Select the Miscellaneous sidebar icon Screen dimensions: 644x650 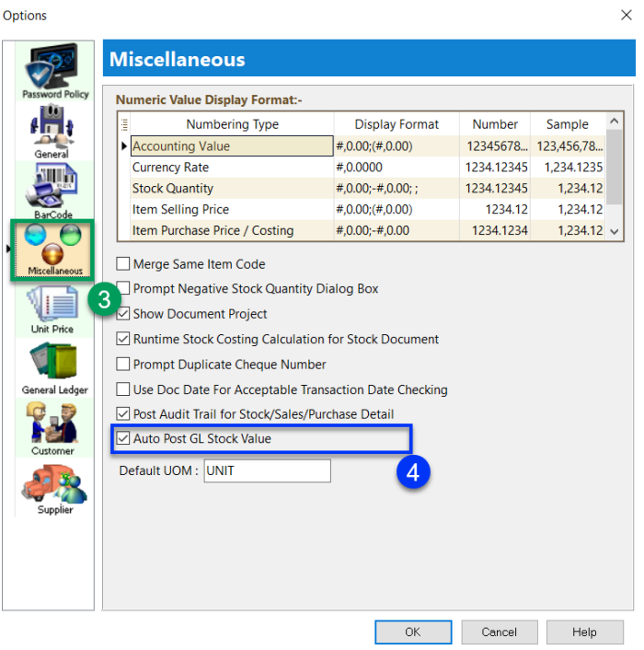[53, 249]
